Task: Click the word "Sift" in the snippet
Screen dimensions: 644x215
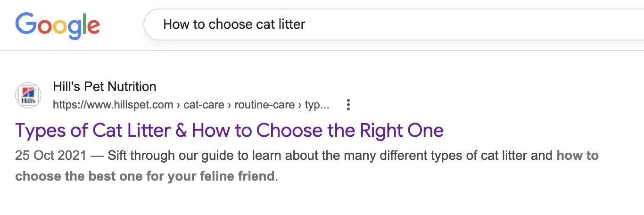Action: point(117,156)
